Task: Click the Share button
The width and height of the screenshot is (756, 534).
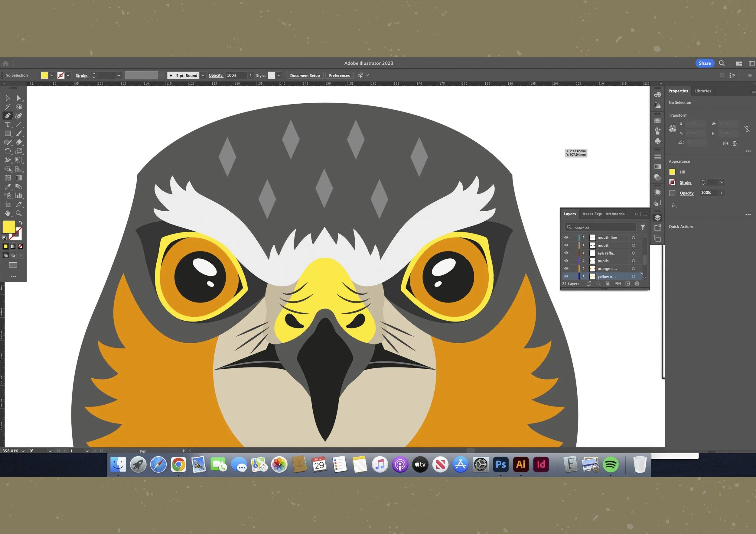Action: coord(704,63)
